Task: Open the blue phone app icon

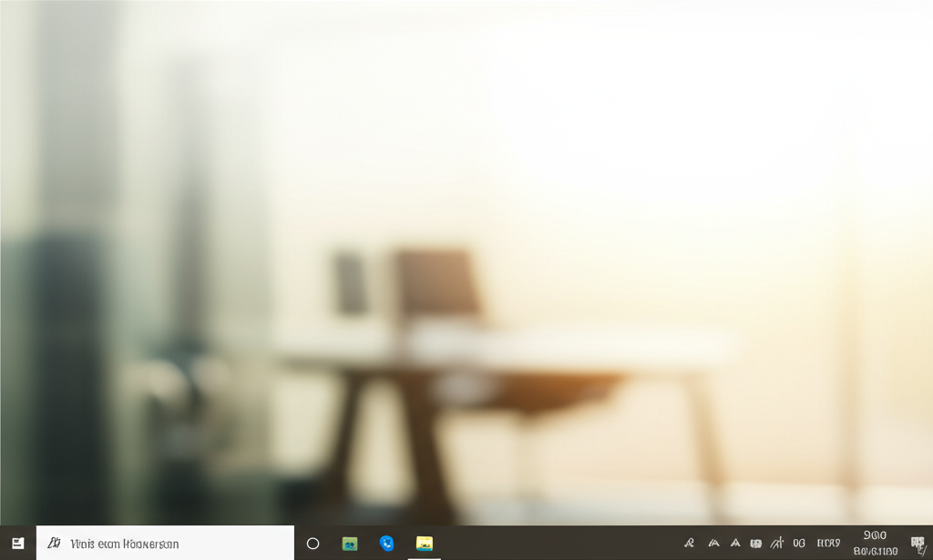Action: 387,544
